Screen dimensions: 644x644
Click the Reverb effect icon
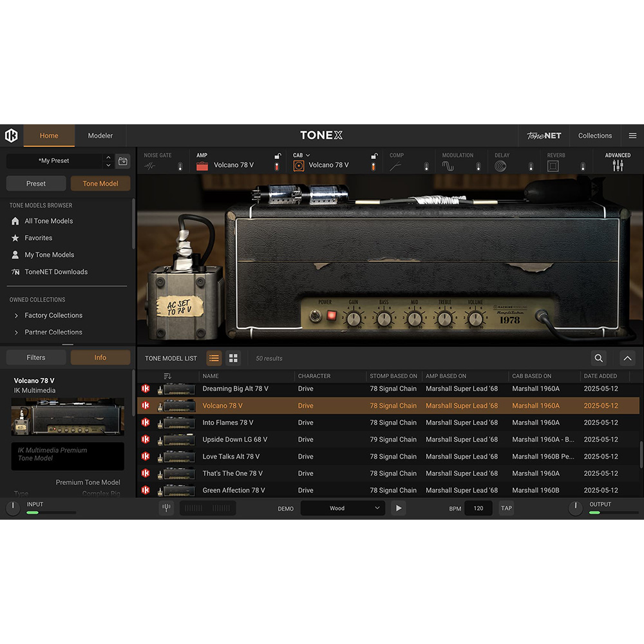click(553, 166)
